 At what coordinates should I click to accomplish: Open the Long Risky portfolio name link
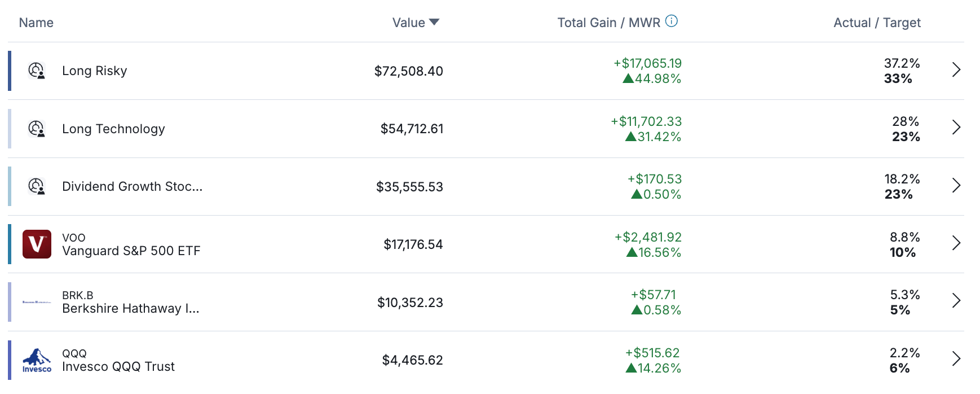pos(95,71)
